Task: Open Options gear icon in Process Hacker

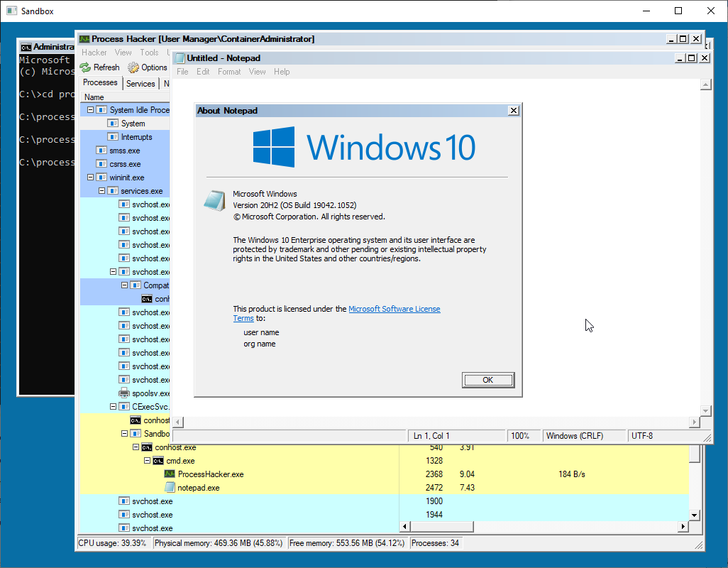Action: pos(133,67)
